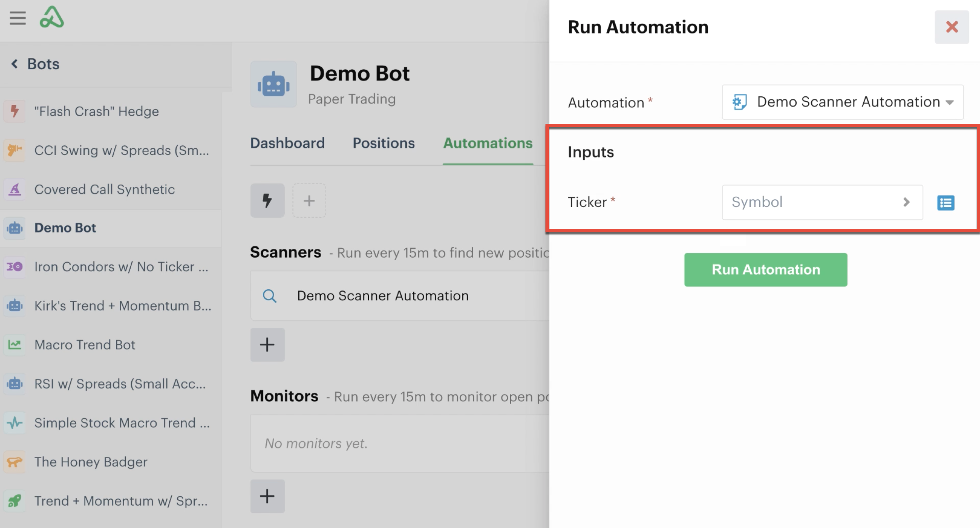The height and width of the screenshot is (528, 980).
Task: Add a new scanner with plus button
Action: point(267,345)
